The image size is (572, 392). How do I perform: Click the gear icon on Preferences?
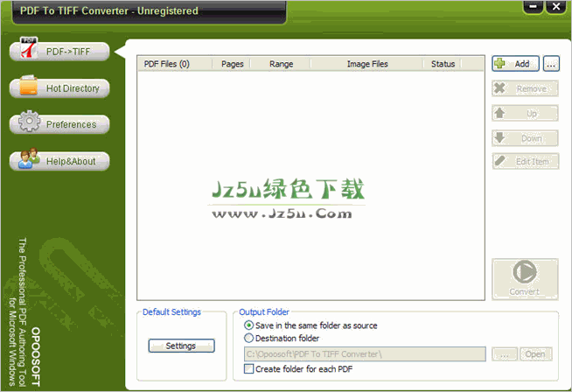click(29, 121)
